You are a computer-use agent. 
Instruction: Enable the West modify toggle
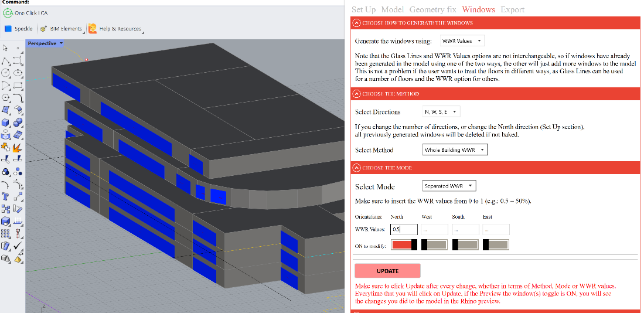click(x=434, y=245)
